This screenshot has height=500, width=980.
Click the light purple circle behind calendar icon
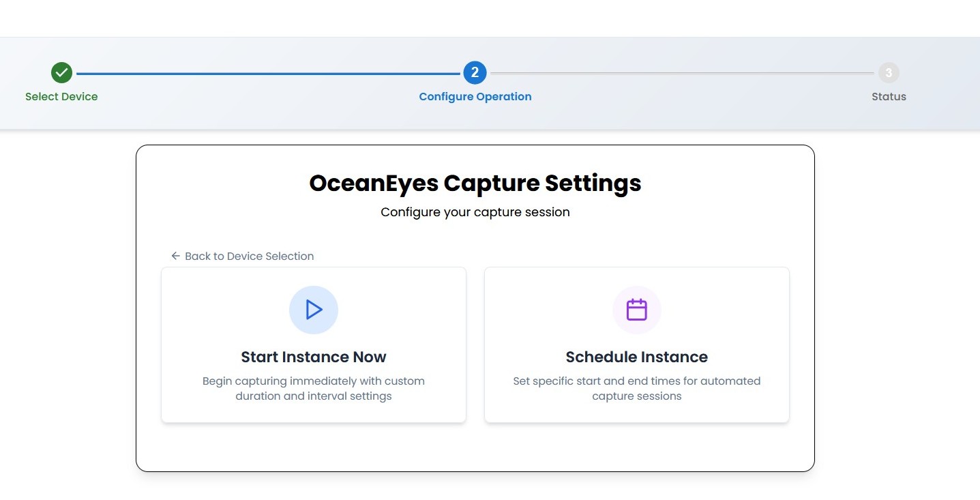click(x=637, y=310)
